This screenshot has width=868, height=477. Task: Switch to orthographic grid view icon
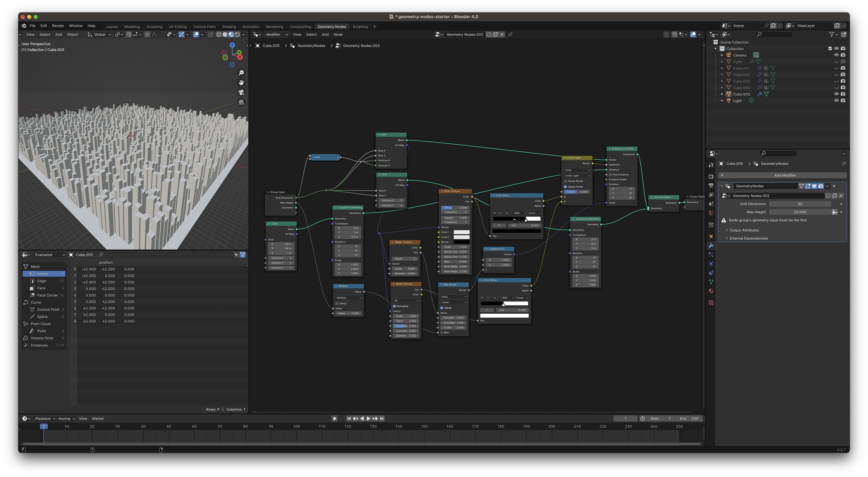[x=241, y=102]
